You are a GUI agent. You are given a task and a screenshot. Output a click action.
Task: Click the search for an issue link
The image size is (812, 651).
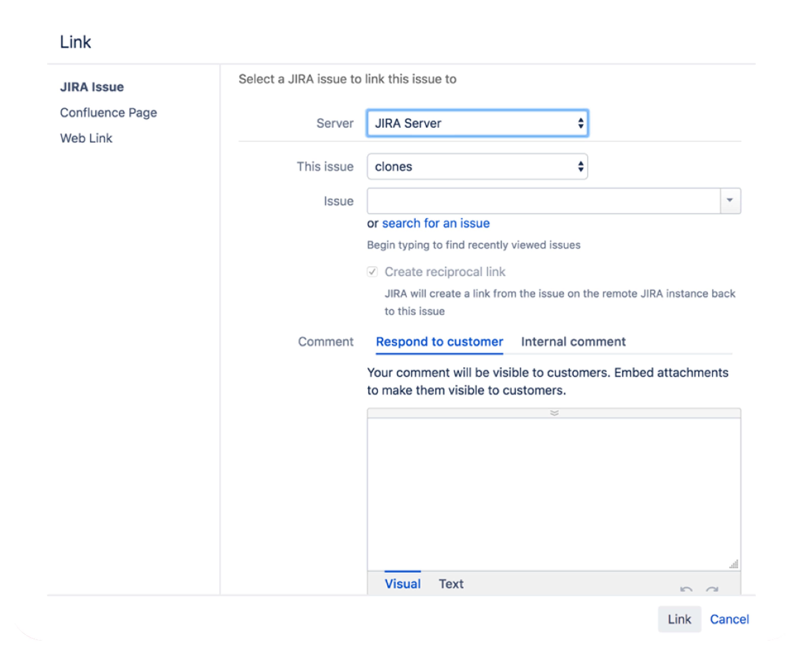point(436,223)
